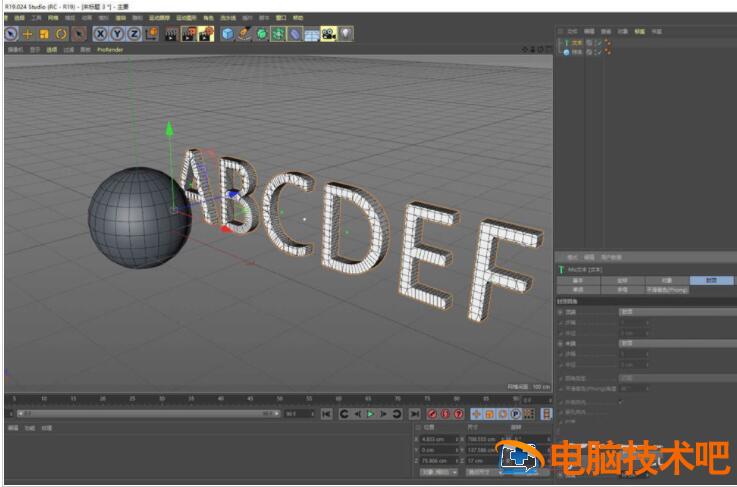This screenshot has width=737, height=487.
Task: Jump to previous keyframe
Action: (345, 414)
